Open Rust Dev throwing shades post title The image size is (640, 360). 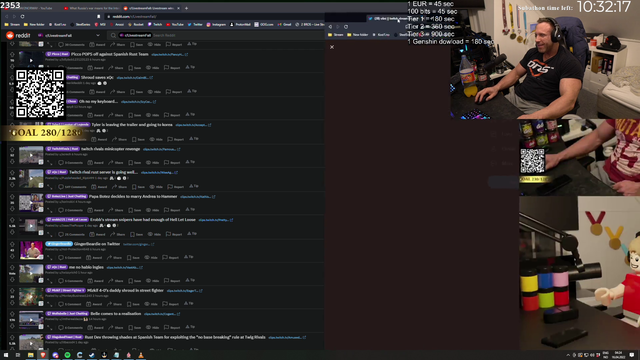tap(175, 337)
